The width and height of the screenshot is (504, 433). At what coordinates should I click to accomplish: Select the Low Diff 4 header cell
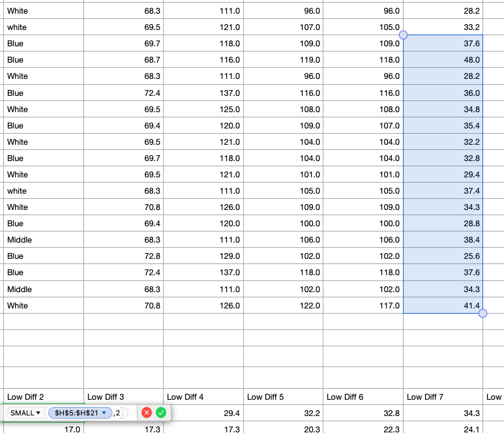pos(203,397)
